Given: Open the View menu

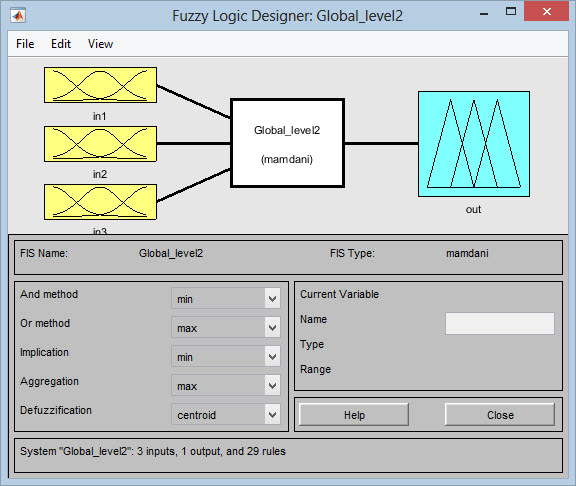Looking at the screenshot, I should (100, 44).
